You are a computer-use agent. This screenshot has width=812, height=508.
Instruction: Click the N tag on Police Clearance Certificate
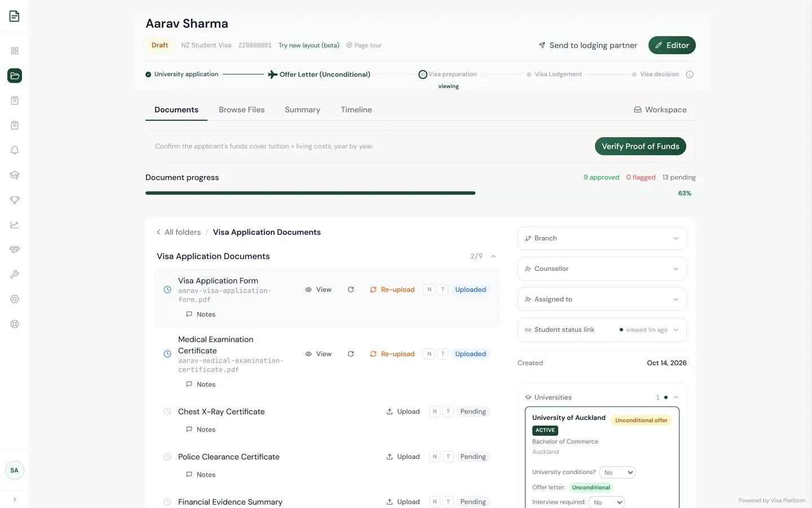point(434,457)
